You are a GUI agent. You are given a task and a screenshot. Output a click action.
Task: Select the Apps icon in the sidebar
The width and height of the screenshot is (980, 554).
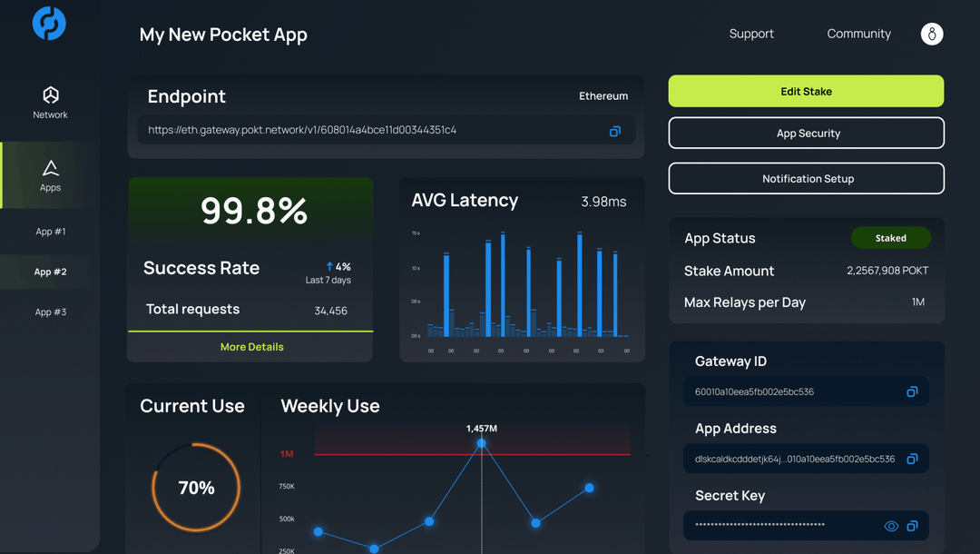point(50,173)
